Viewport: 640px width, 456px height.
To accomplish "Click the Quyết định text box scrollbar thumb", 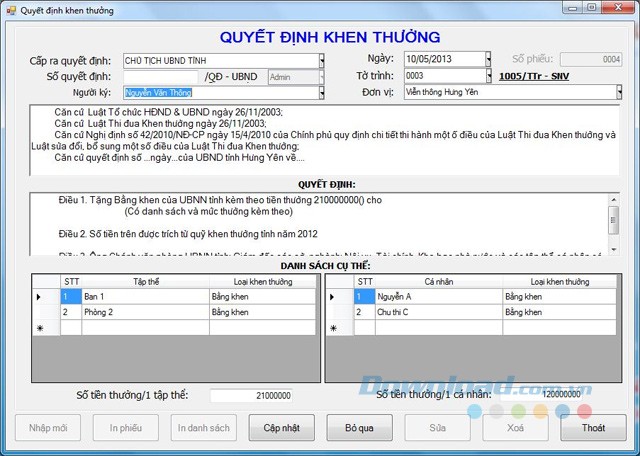I will pyautogui.click(x=613, y=220).
